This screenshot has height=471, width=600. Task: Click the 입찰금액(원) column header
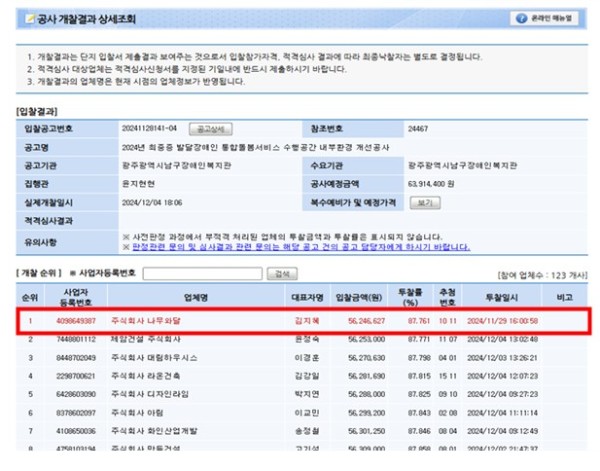pos(359,297)
